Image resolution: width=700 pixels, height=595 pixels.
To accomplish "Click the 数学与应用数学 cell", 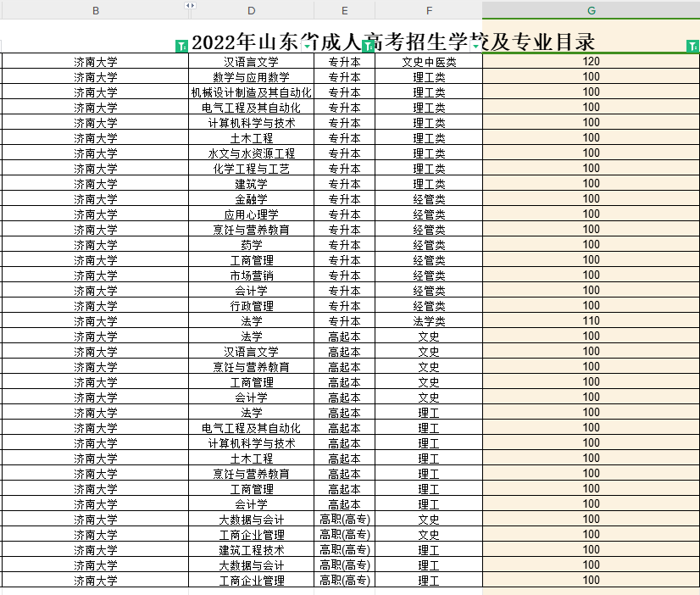I will coord(252,77).
